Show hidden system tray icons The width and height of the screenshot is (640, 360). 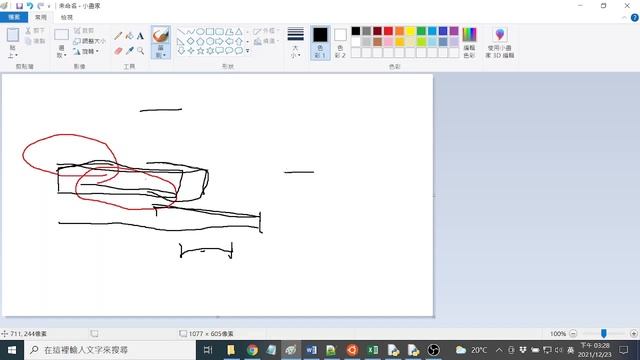pyautogui.click(x=499, y=350)
